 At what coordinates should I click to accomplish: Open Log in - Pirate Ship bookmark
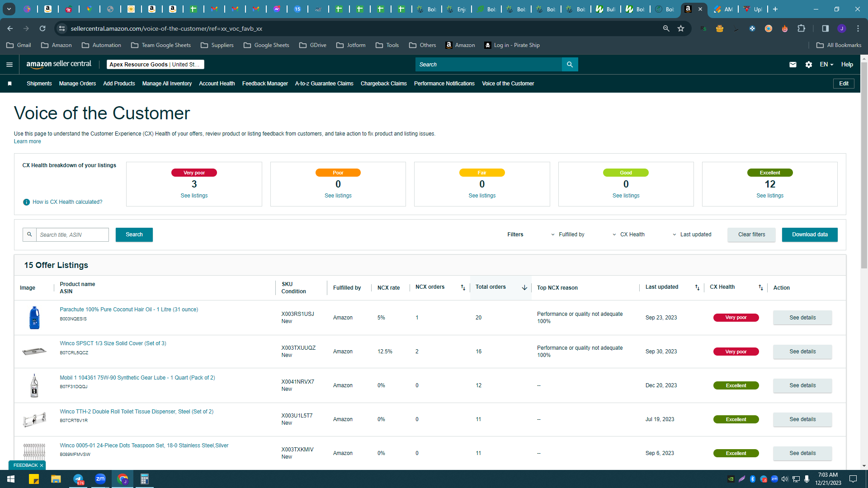pos(512,45)
